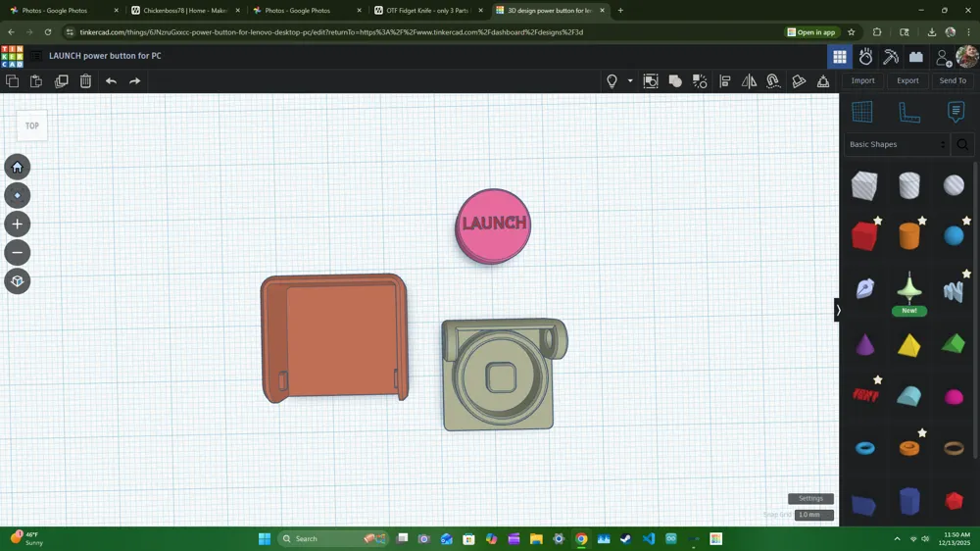Zoom in with the plus button

click(18, 224)
